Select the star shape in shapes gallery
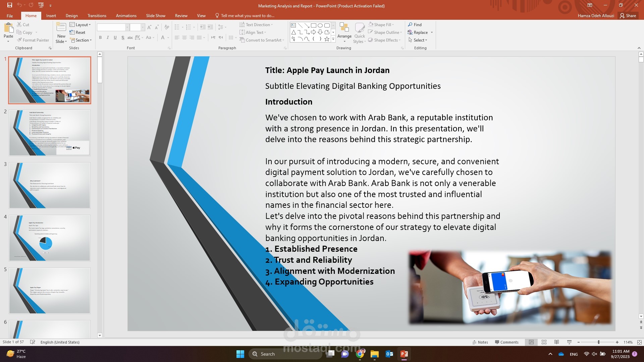The height and width of the screenshot is (362, 644). click(x=327, y=39)
